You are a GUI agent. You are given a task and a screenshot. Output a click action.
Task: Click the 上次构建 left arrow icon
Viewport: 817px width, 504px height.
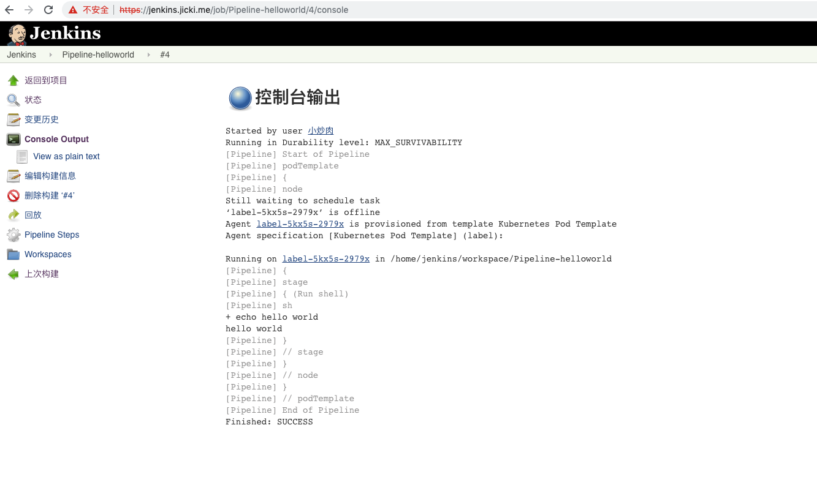click(x=13, y=274)
